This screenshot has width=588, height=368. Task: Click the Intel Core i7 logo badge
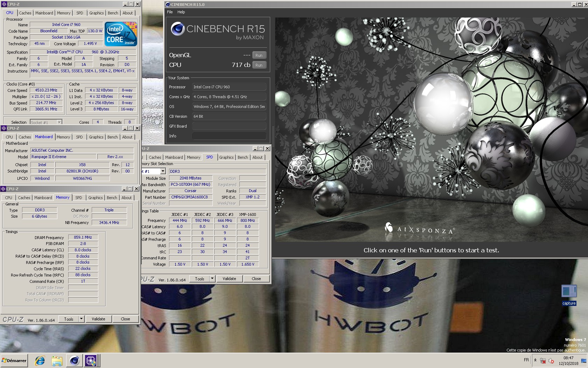pyautogui.click(x=121, y=34)
